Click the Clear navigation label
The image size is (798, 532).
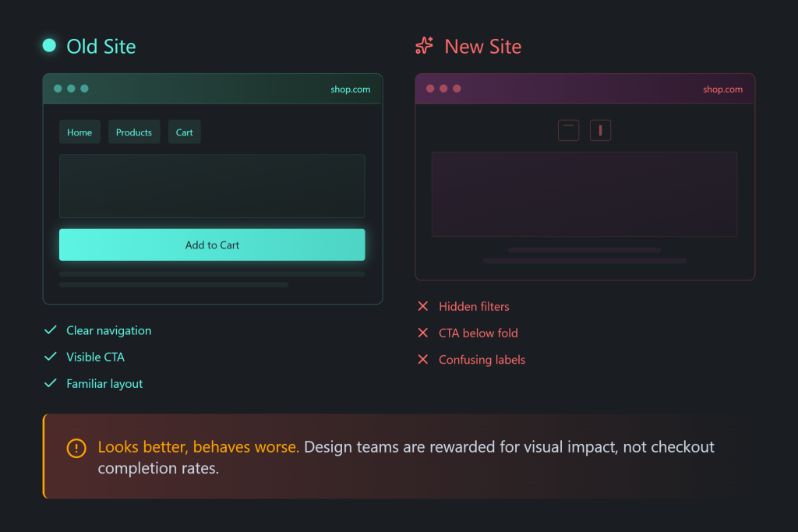pos(109,330)
